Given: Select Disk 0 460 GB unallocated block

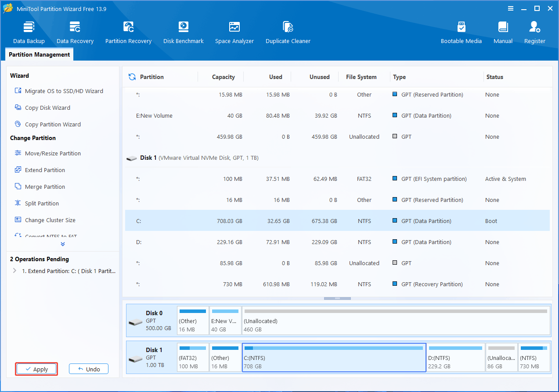Looking at the screenshot, I should [x=396, y=320].
